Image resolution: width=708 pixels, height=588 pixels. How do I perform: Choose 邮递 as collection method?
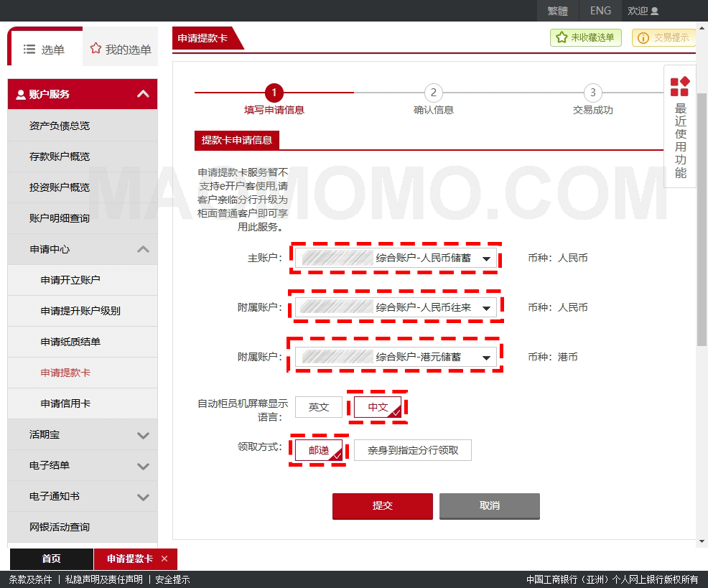coord(319,450)
